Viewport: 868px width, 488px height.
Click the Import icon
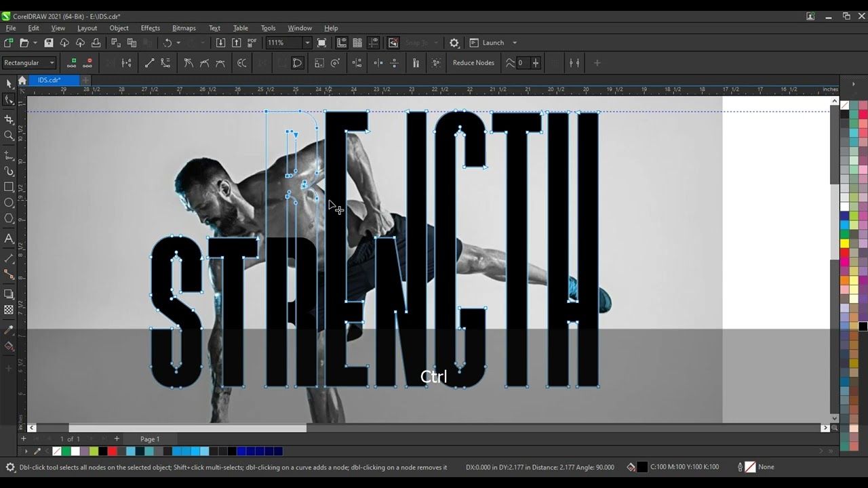(x=220, y=43)
